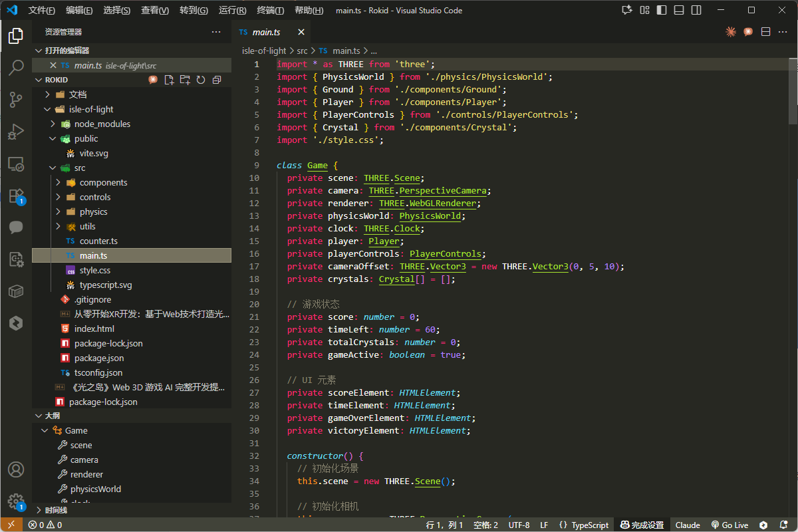Click the New Folder icon in ROKID header
798x532 pixels.
click(185, 80)
